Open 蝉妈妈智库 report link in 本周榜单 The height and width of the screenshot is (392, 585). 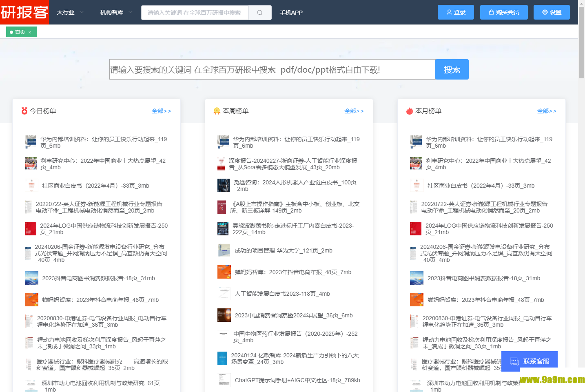[x=293, y=272]
